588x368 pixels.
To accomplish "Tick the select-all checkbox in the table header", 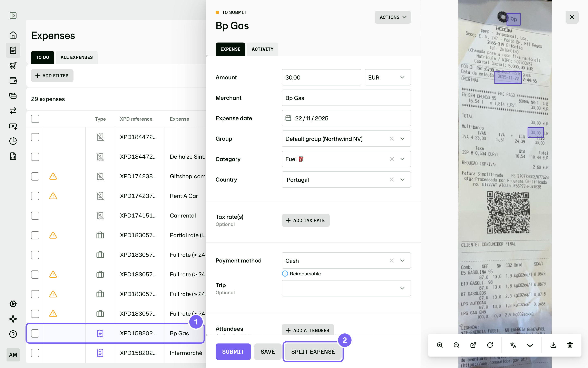I will coord(35,119).
